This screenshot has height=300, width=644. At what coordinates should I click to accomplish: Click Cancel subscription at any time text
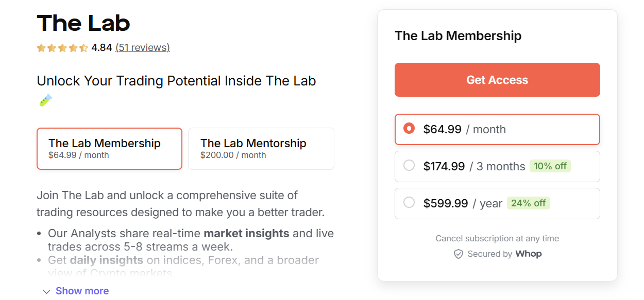(x=497, y=238)
